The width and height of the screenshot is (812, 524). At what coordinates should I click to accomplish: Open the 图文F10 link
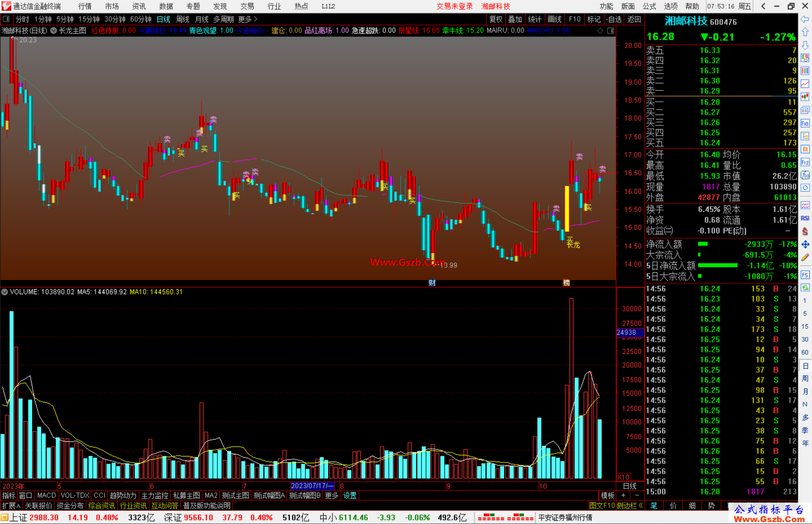(x=602, y=506)
